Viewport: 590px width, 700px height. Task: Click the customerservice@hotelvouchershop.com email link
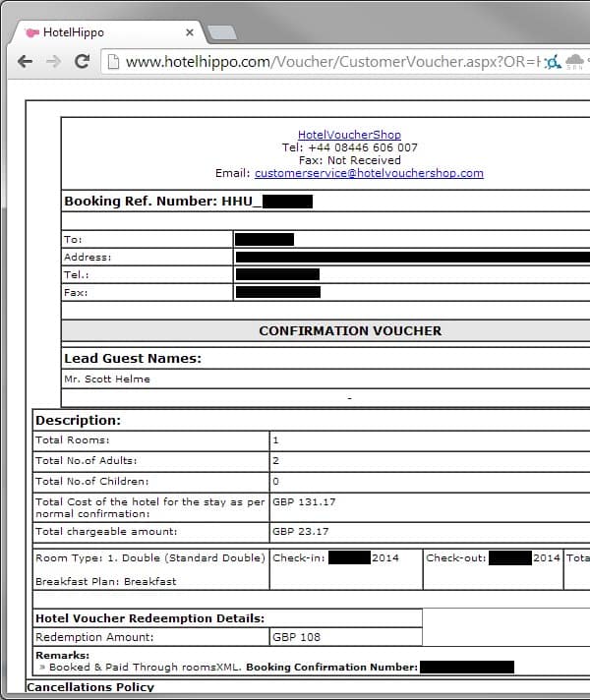pyautogui.click(x=369, y=173)
